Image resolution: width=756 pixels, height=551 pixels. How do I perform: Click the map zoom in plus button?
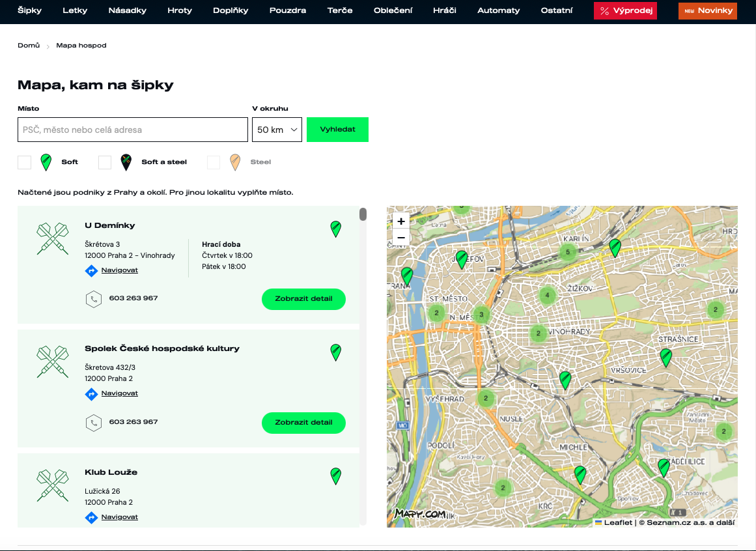[x=401, y=221]
